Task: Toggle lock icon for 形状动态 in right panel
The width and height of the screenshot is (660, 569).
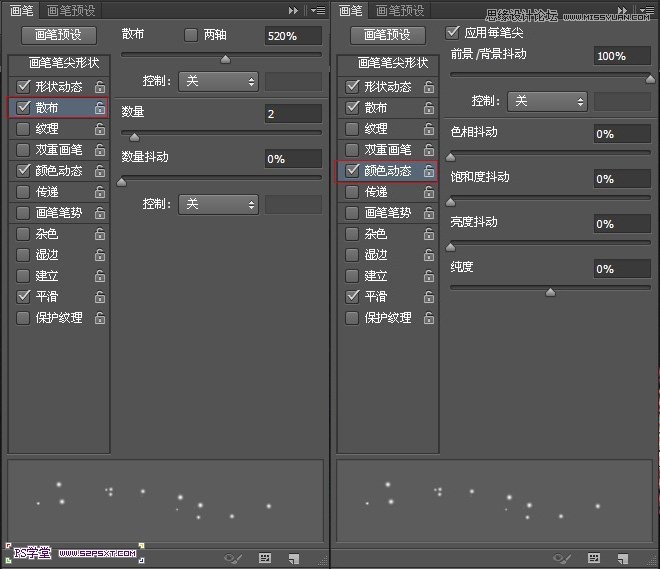Action: [x=429, y=87]
